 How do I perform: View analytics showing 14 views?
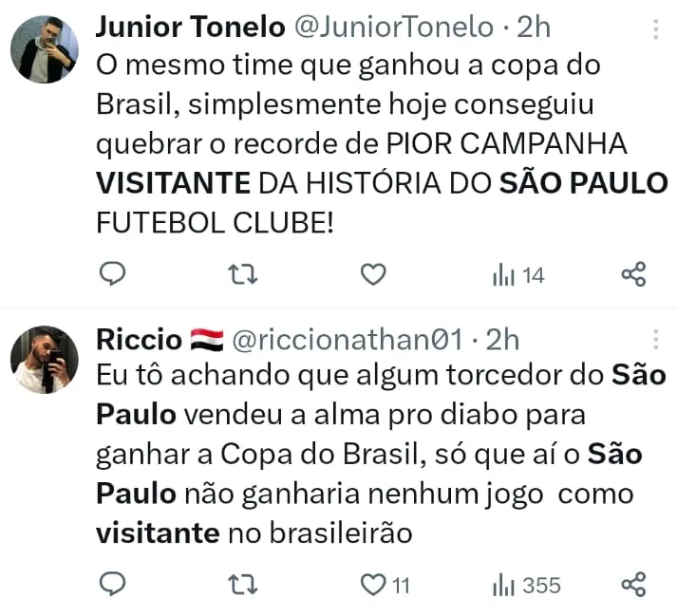518,275
